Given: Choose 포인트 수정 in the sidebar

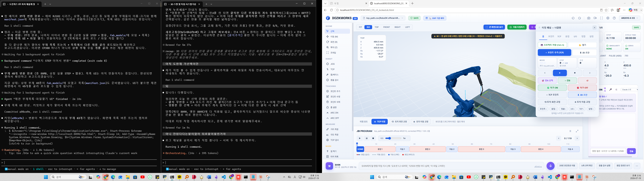Looking at the screenshot, I should pyautogui.click(x=337, y=97).
